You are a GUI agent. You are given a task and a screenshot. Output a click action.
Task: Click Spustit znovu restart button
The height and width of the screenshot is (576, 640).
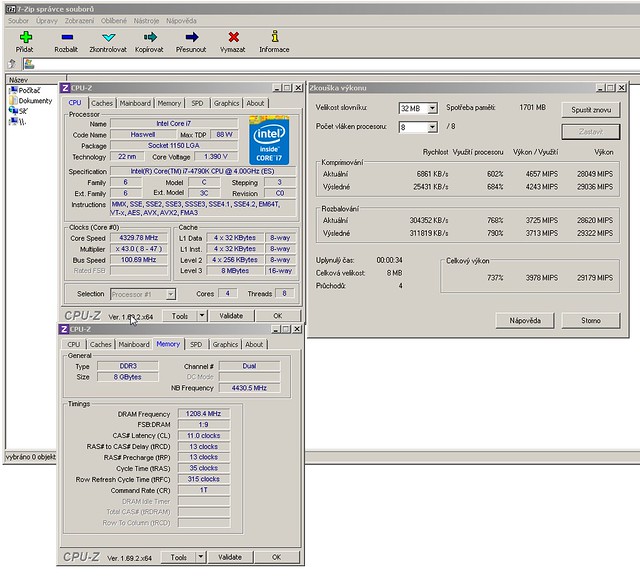[591, 110]
